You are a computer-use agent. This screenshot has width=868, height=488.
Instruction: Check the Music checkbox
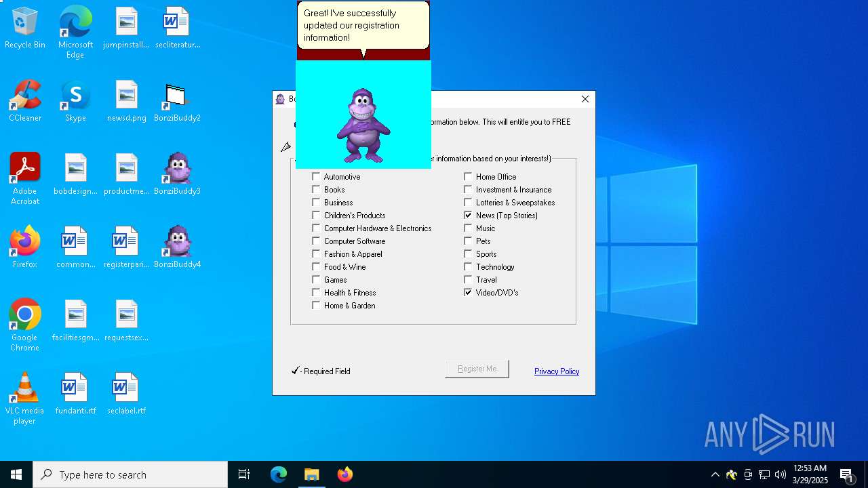click(468, 228)
